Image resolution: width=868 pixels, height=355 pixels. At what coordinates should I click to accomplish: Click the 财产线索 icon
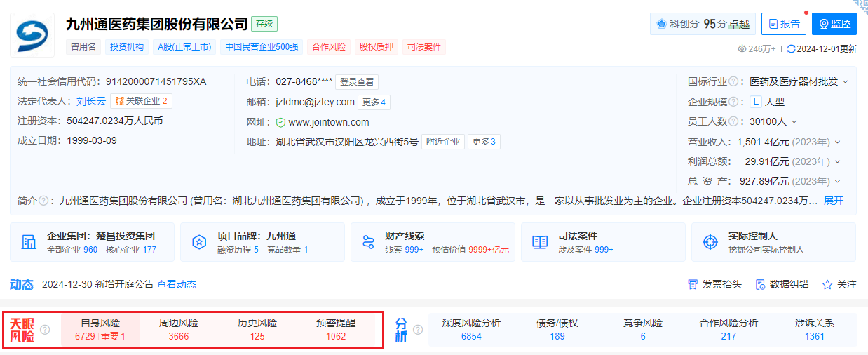[x=369, y=242]
